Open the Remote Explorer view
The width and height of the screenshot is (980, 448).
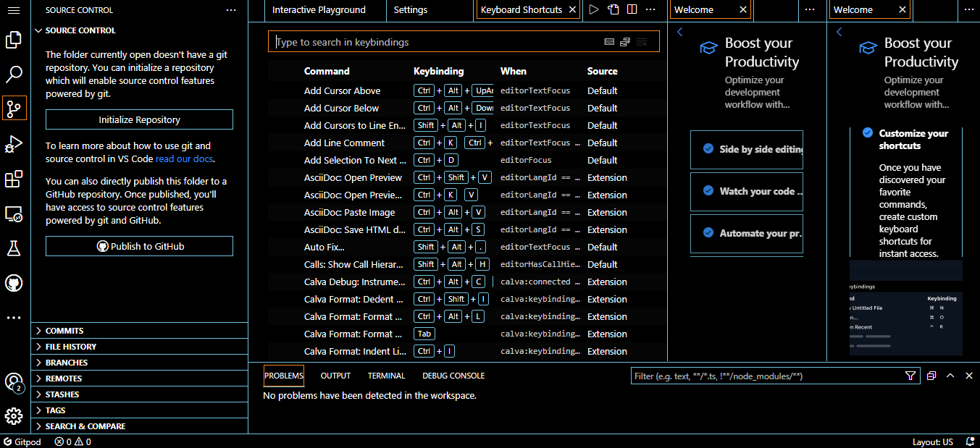coord(14,214)
